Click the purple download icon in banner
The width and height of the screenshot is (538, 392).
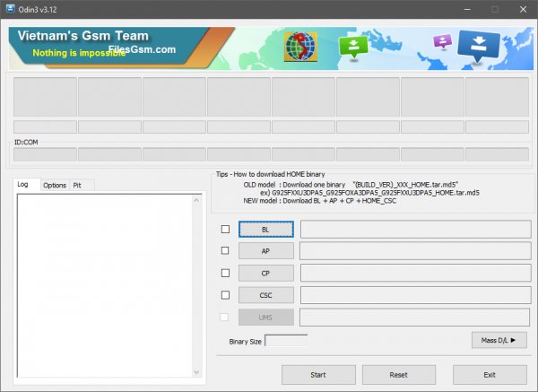click(x=443, y=41)
